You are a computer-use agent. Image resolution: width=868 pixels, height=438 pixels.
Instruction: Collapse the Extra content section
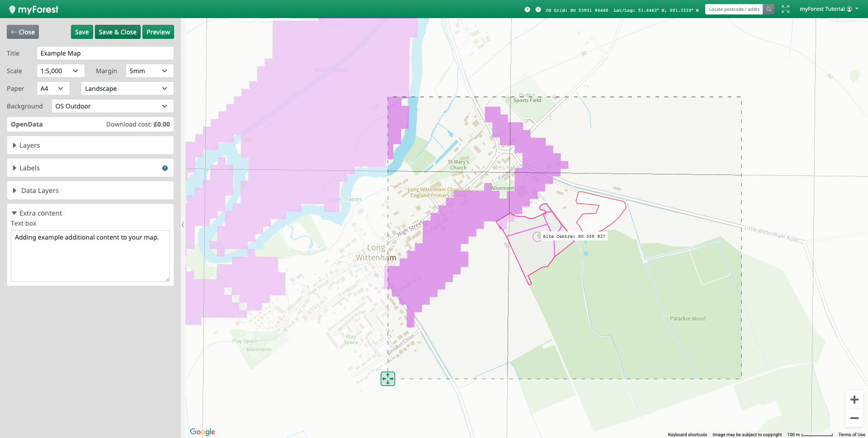tap(41, 213)
